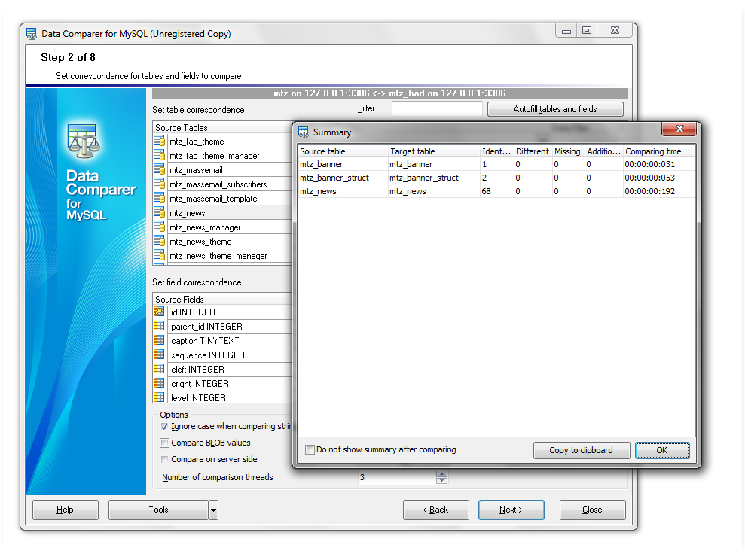Click the Source Fields column header
745x560 pixels.
point(222,300)
